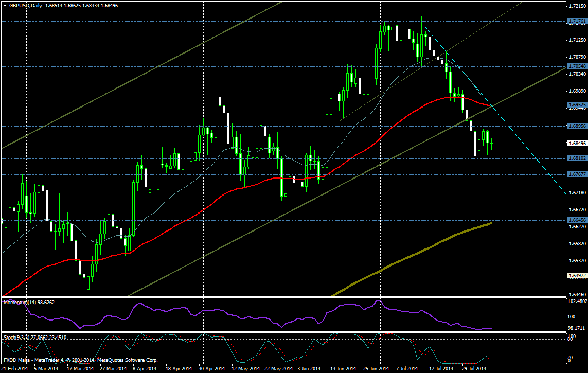Click the 1.68102 support level label
The height and width of the screenshot is (373, 588).
tap(577, 158)
